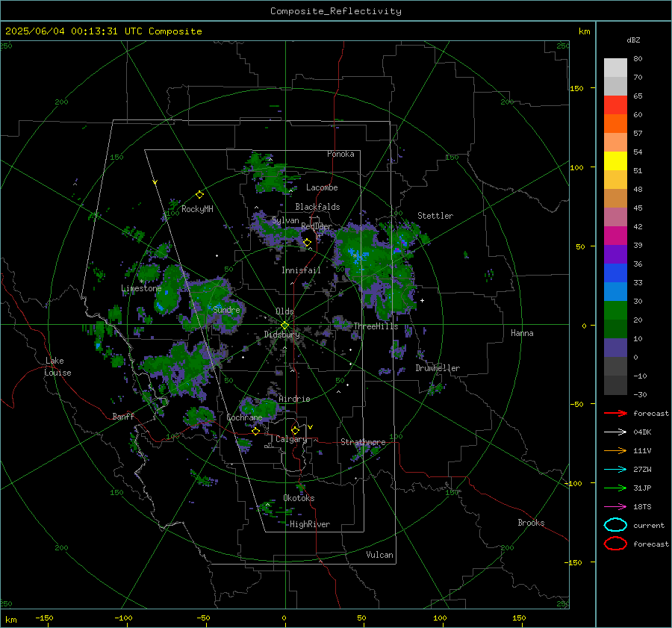672x628 pixels.
Task: Click the Cochrane city label
Action: (244, 417)
